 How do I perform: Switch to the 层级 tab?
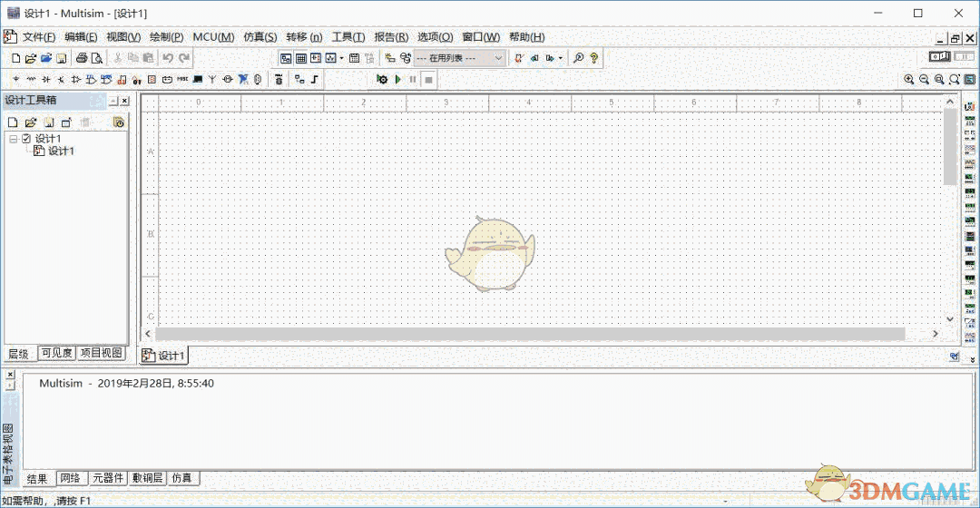[19, 354]
